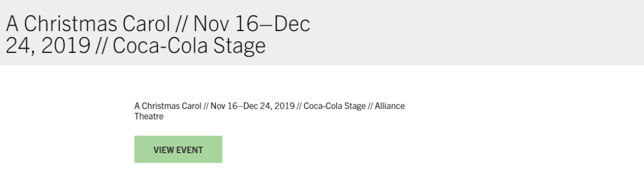The height and width of the screenshot is (196, 644).
Task: Click "Nov 16—Dec" in the large heading
Action: coord(252,24)
